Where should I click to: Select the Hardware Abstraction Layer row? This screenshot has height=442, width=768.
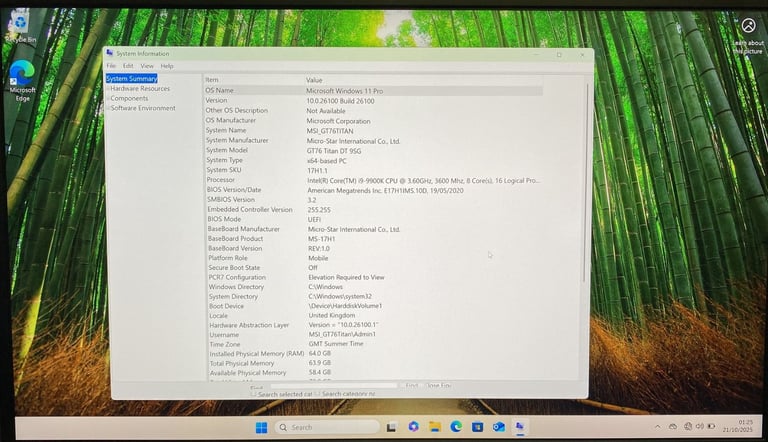pos(375,325)
